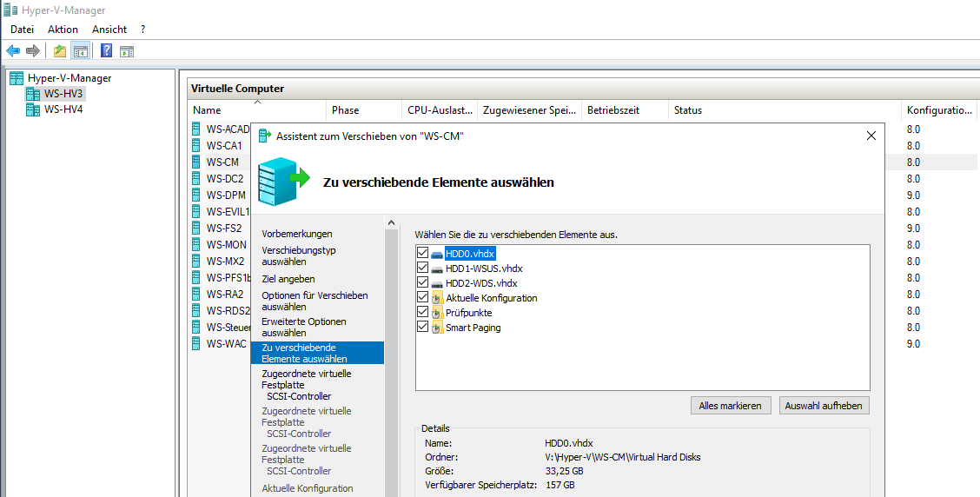Select the HDD0.vhdx list entry
The width and height of the screenshot is (980, 497).
[x=470, y=254]
